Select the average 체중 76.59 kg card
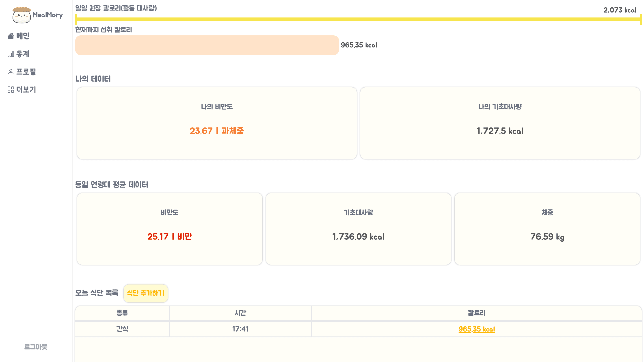Viewport: 644px width, 362px height. (547, 229)
